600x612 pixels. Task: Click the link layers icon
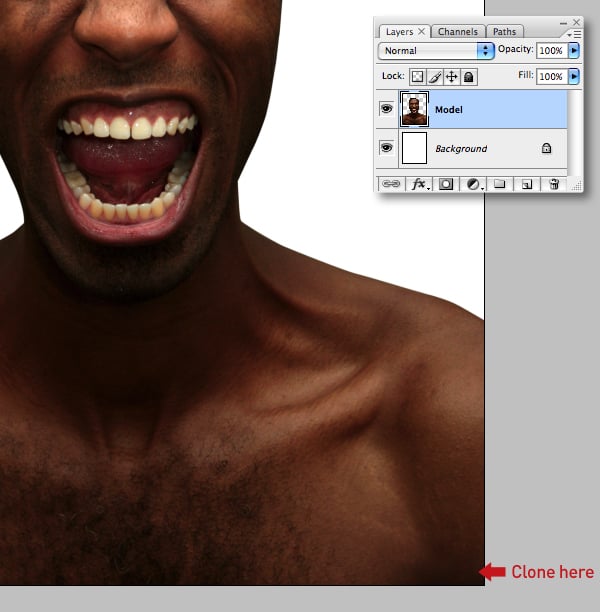(390, 184)
